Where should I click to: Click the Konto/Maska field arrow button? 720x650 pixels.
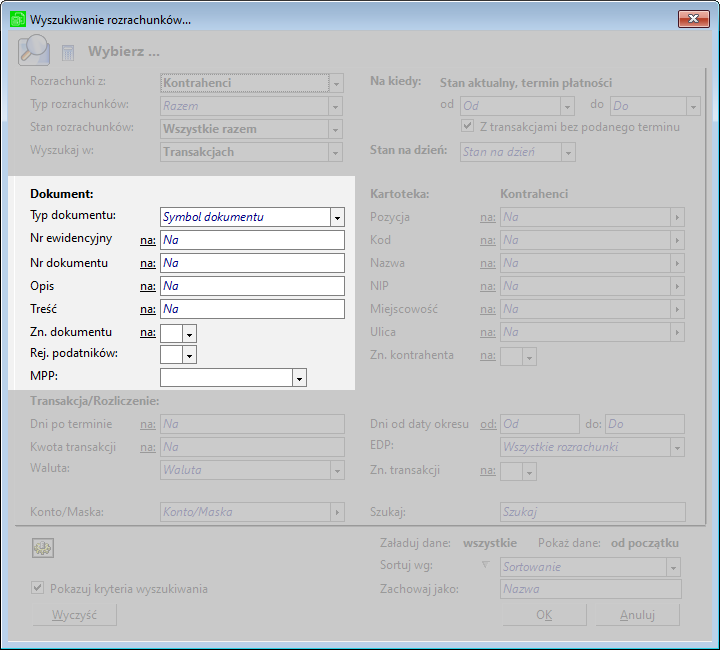337,512
